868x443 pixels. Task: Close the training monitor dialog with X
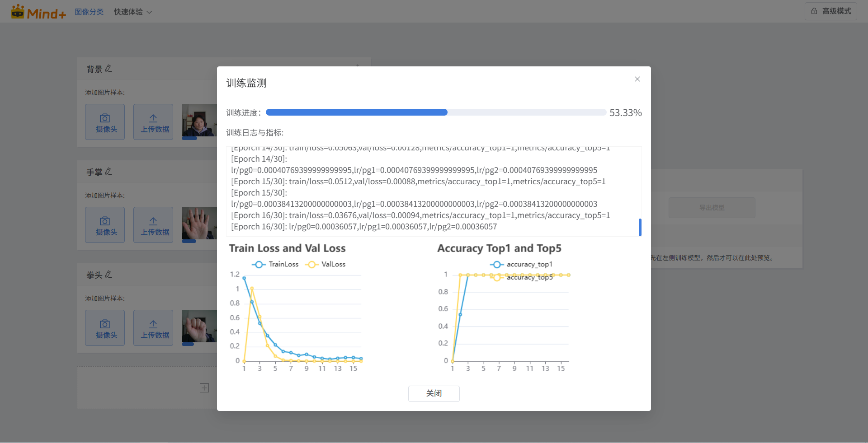coord(637,79)
